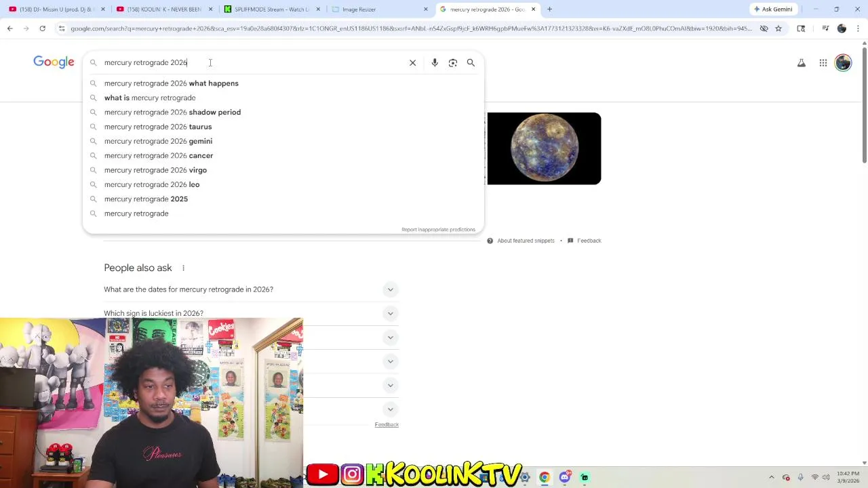Open People also ask three-dot options

point(183,268)
